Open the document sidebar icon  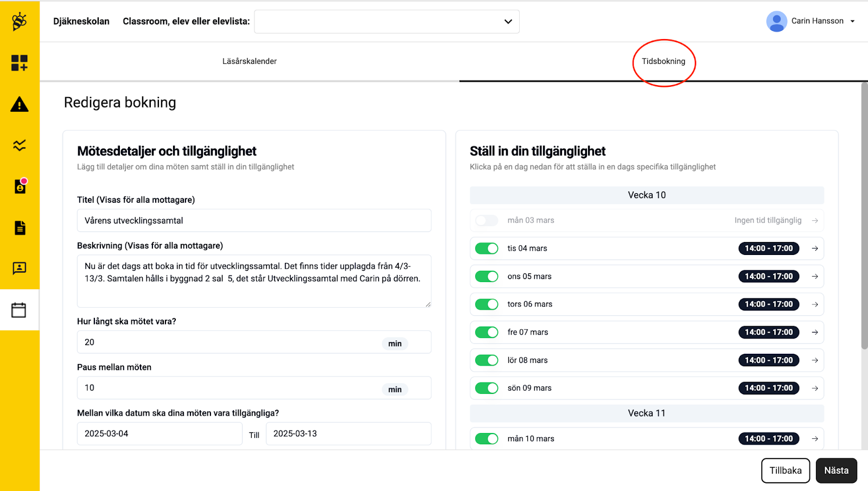pos(20,228)
